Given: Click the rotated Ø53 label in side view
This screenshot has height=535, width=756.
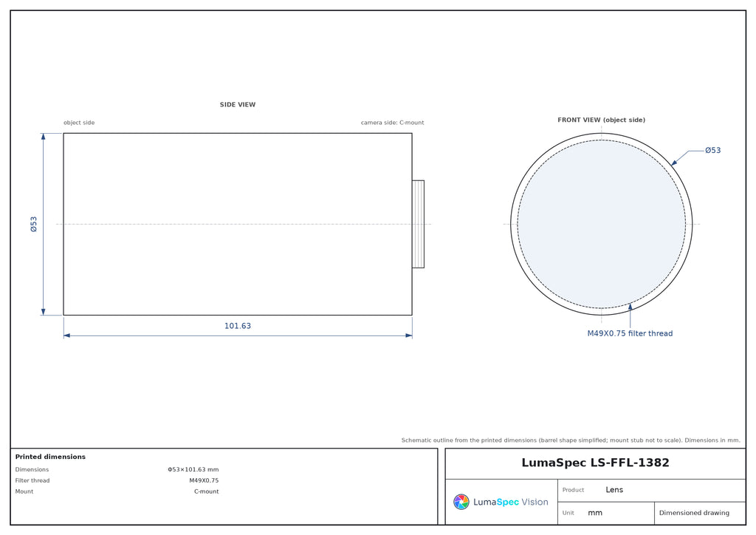Looking at the screenshot, I should click(x=34, y=225).
